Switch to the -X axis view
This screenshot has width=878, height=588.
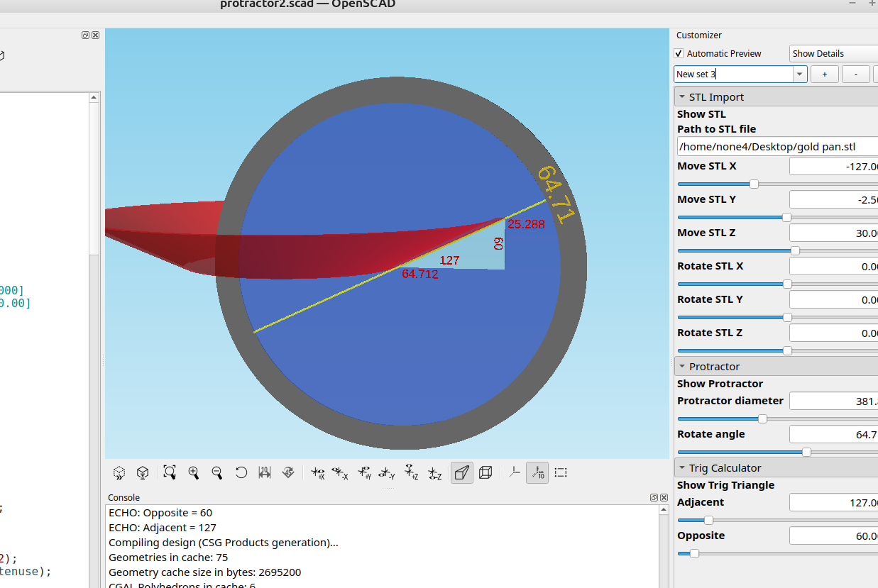tap(340, 472)
